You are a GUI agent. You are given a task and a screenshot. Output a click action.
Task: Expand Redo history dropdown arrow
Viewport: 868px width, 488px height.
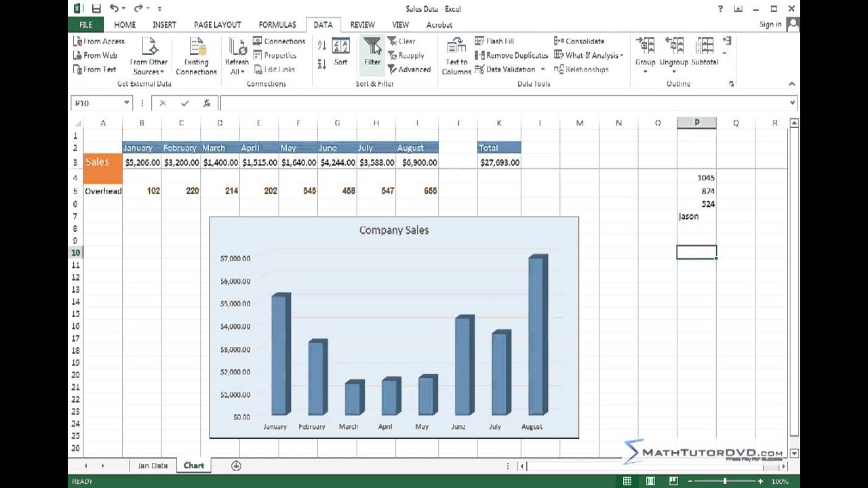tap(149, 9)
